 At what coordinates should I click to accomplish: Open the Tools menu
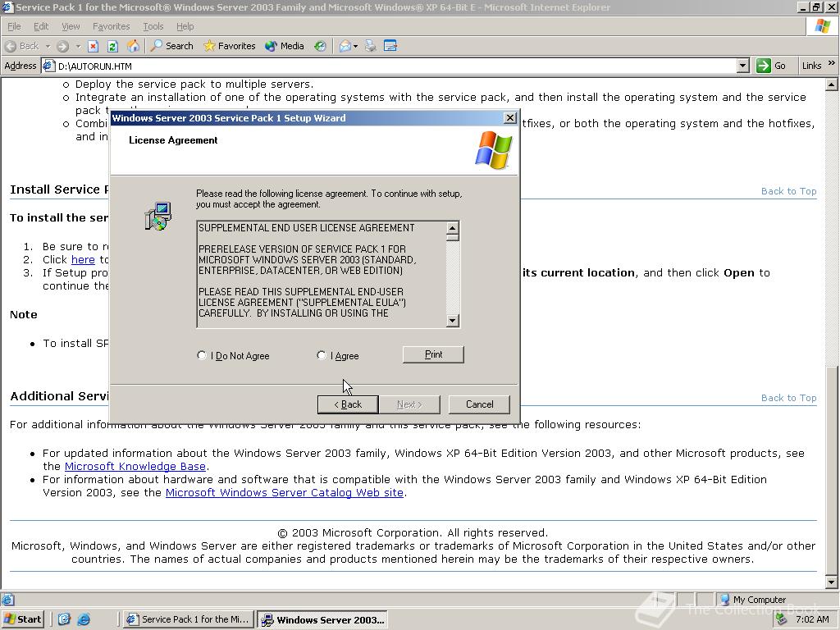point(153,26)
